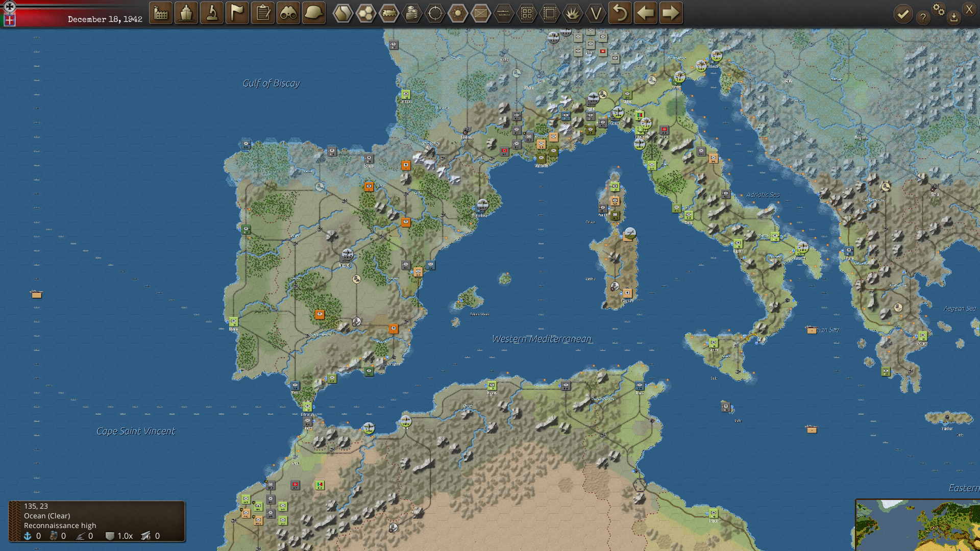This screenshot has width=980, height=551.
Task: Open the research microscope icon
Action: click(x=212, y=13)
